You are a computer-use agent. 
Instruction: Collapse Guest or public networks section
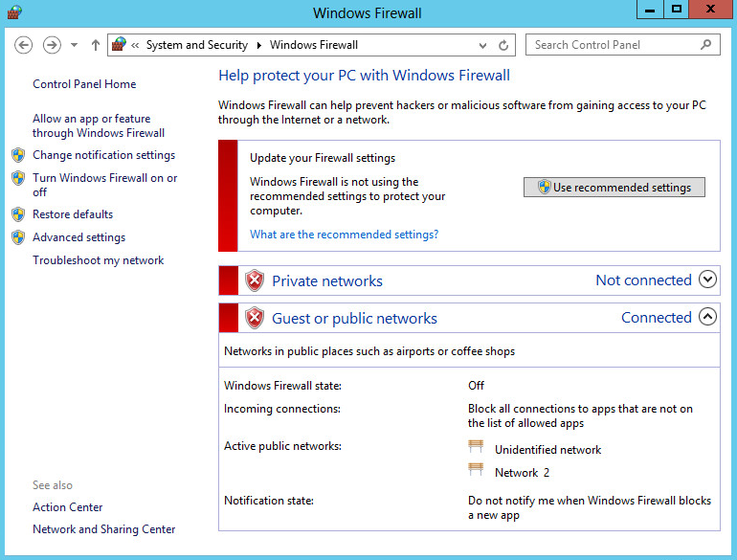coord(707,317)
